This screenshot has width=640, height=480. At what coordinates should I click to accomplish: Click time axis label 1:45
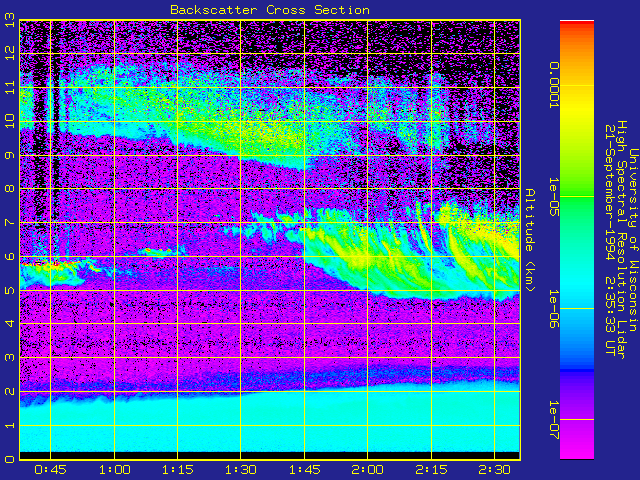[304, 470]
